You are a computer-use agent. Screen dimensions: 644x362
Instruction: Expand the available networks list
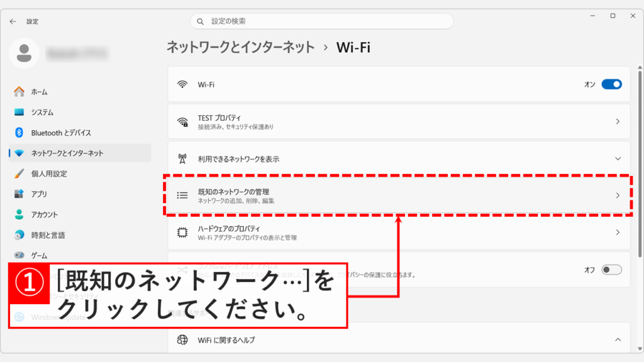point(399,159)
